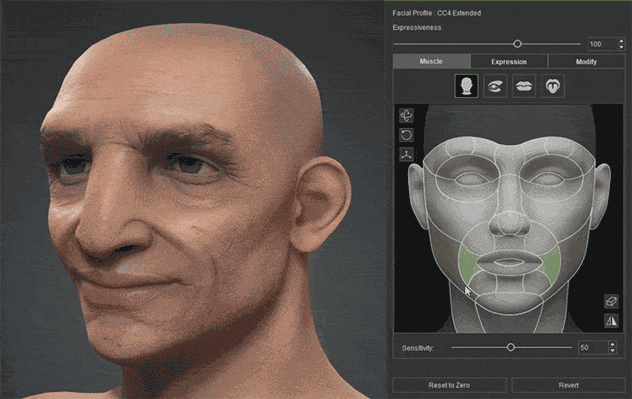This screenshot has height=399, width=632.
Task: Click the 'Expressiveness' label text
Action: pyautogui.click(x=417, y=27)
